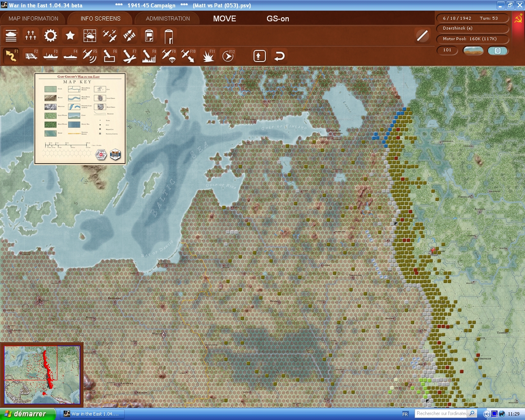Screen dimensions: 525x420
Task: Select Air transport mode (F9)
Action: [169, 56]
